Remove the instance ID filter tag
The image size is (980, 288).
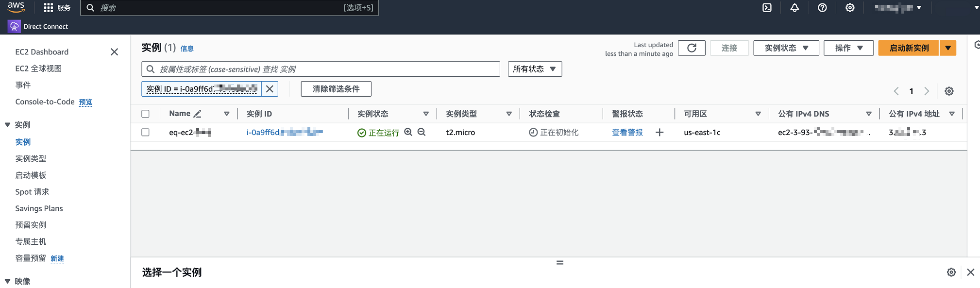point(270,89)
